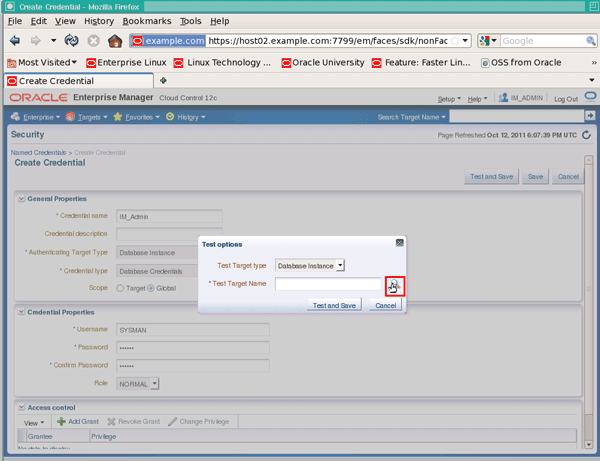Open the Favorites menu

coord(136,117)
